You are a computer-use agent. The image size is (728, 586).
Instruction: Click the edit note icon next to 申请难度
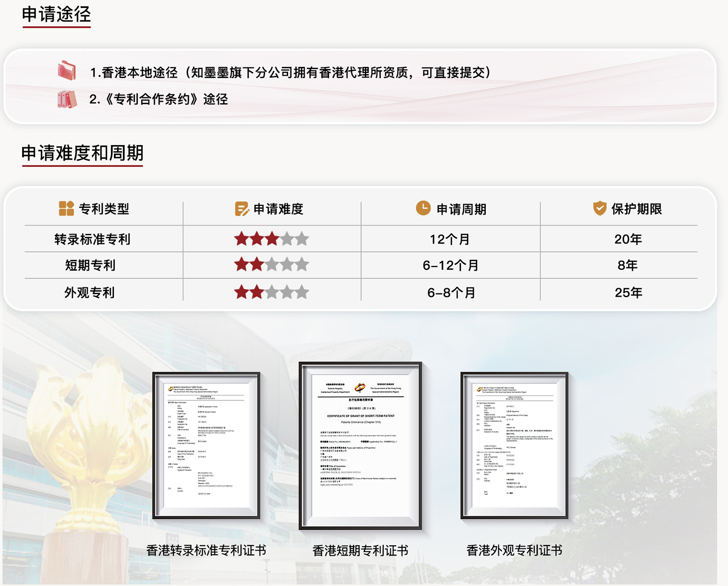tap(242, 208)
